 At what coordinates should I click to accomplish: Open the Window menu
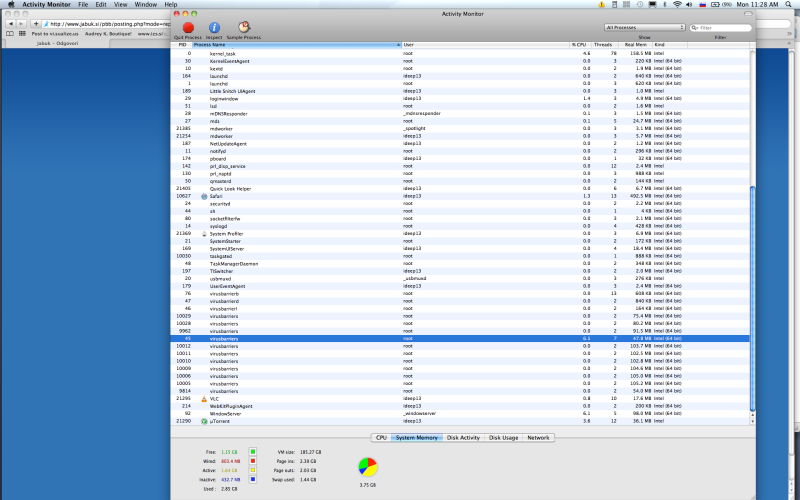pos(145,4)
